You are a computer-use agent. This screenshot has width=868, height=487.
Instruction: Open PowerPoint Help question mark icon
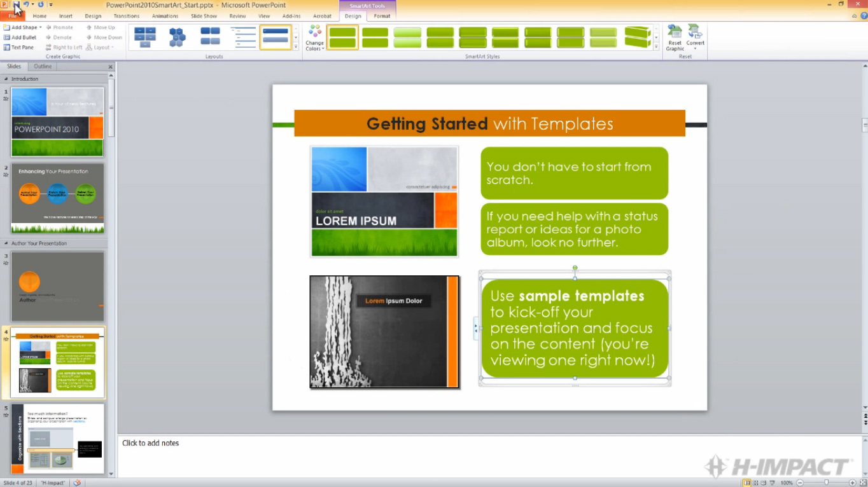point(863,16)
